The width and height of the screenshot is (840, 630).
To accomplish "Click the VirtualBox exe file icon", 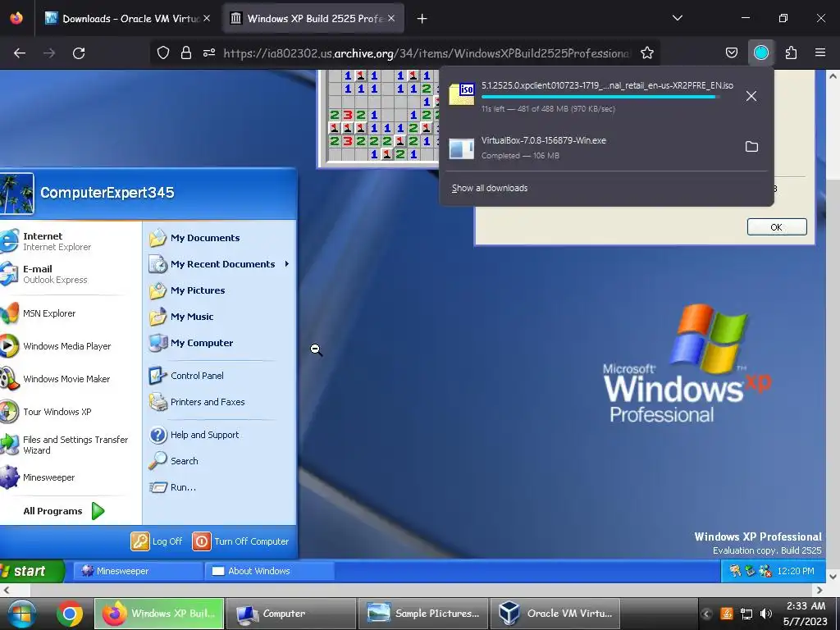I will coord(461,148).
